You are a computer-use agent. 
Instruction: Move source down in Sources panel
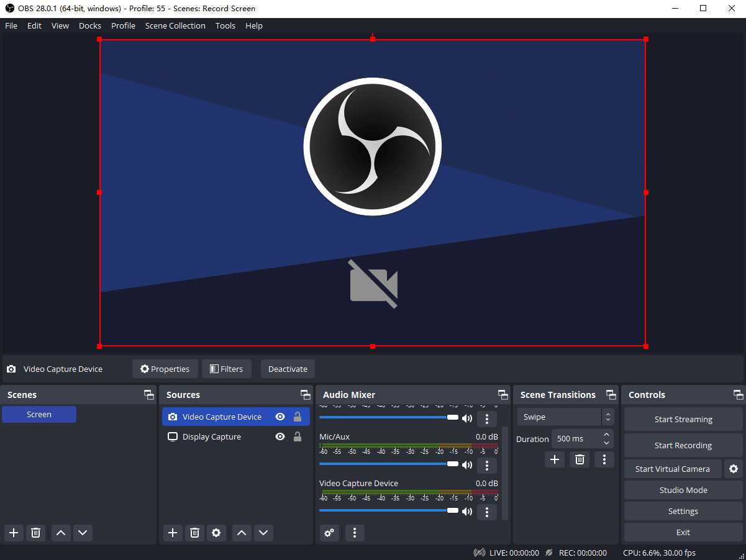(x=263, y=533)
